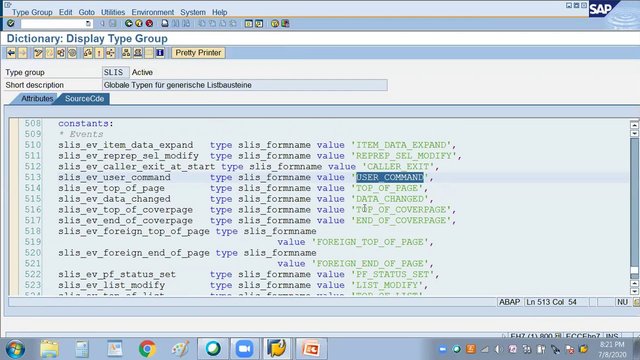Screen dimensions: 640x360
Task: Click the ABAP status bar indicator
Action: (x=509, y=302)
